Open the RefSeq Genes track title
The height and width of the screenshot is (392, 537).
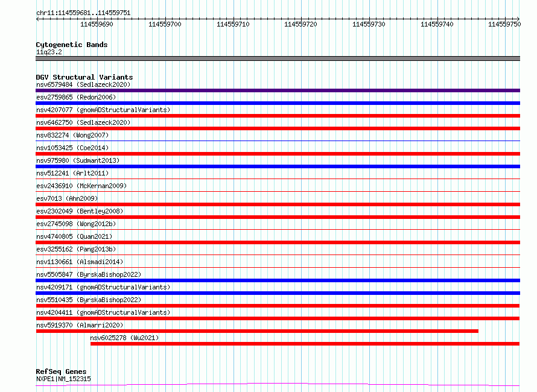[x=61, y=371]
